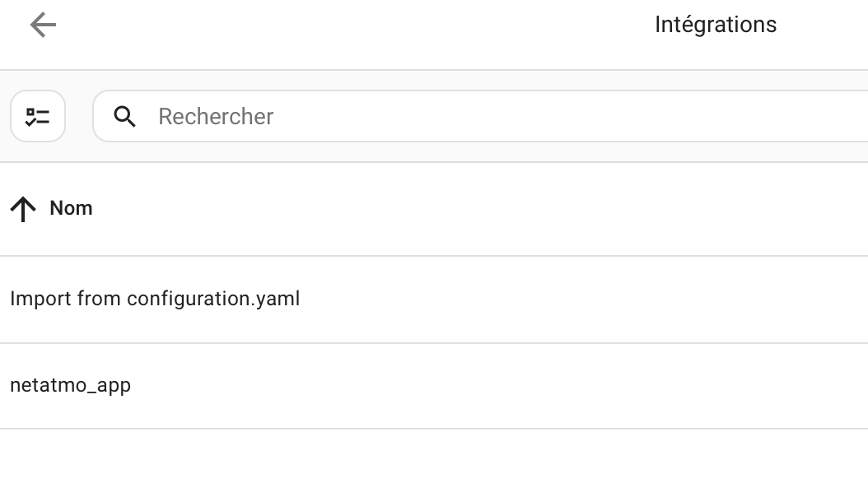Viewport: 868px width, 497px height.
Task: Open the netatmo_app entry
Action: click(x=71, y=385)
